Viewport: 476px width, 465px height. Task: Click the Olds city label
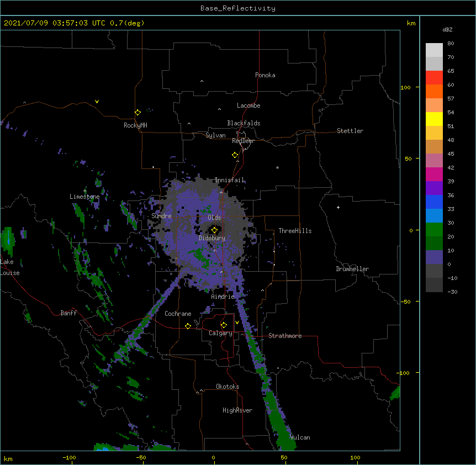click(x=214, y=218)
